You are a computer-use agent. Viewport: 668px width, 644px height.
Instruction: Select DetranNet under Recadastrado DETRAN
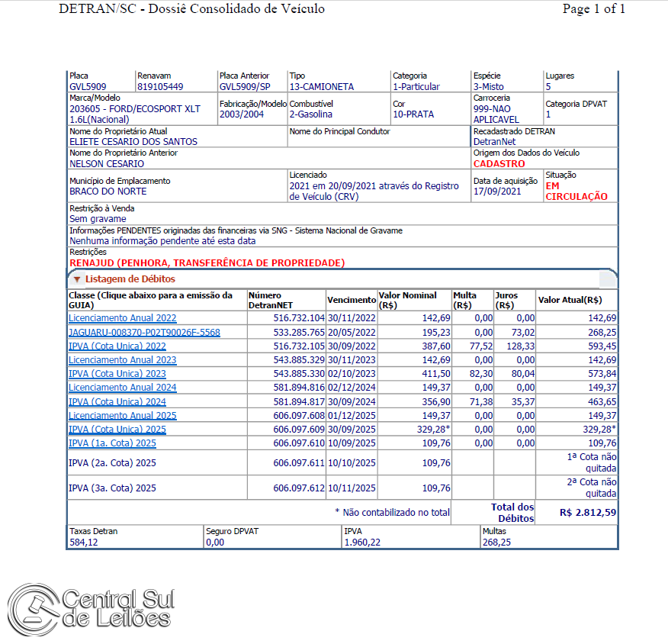pyautogui.click(x=495, y=141)
